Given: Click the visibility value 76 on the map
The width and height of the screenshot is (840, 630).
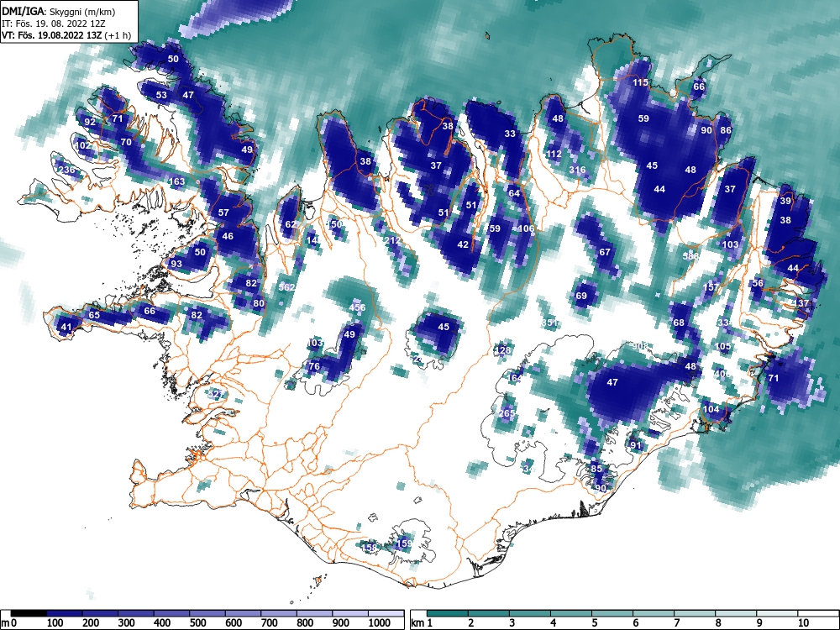Looking at the screenshot, I should [314, 366].
